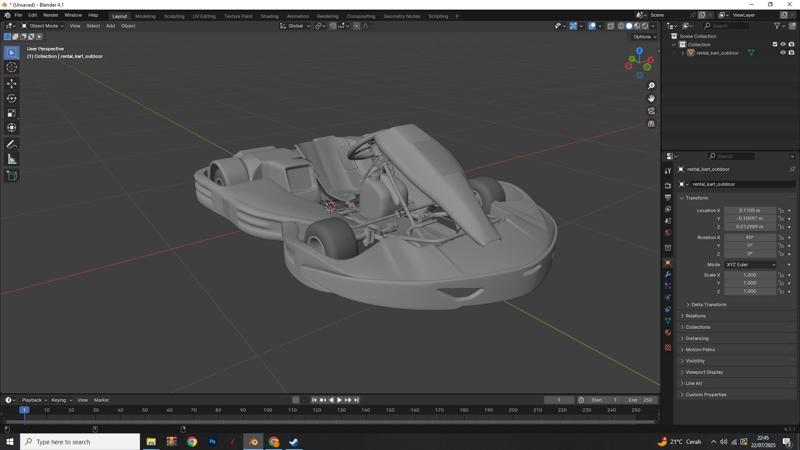Expand the Delta Transform panel
The image size is (800, 450).
[708, 304]
